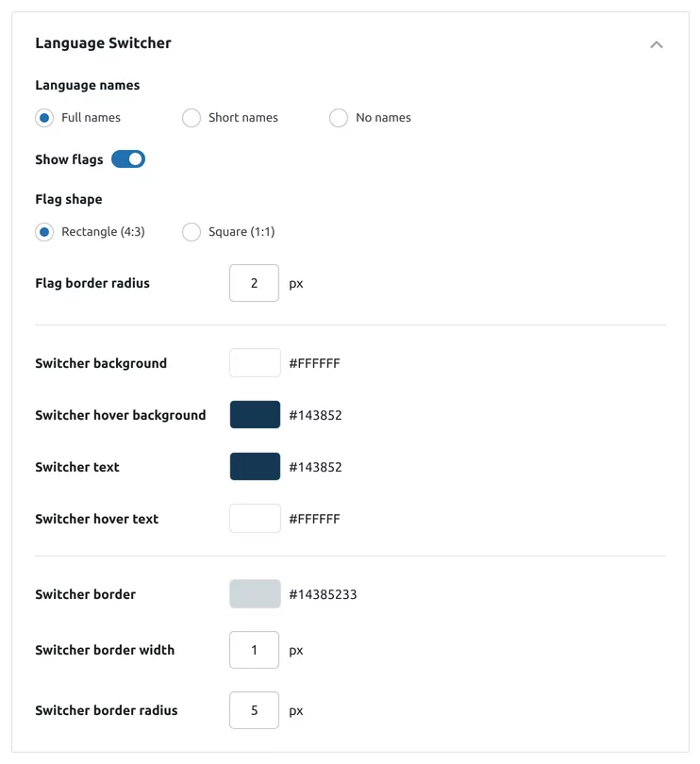Click the #FFFFFF value beside Switcher hover text

coord(314,519)
